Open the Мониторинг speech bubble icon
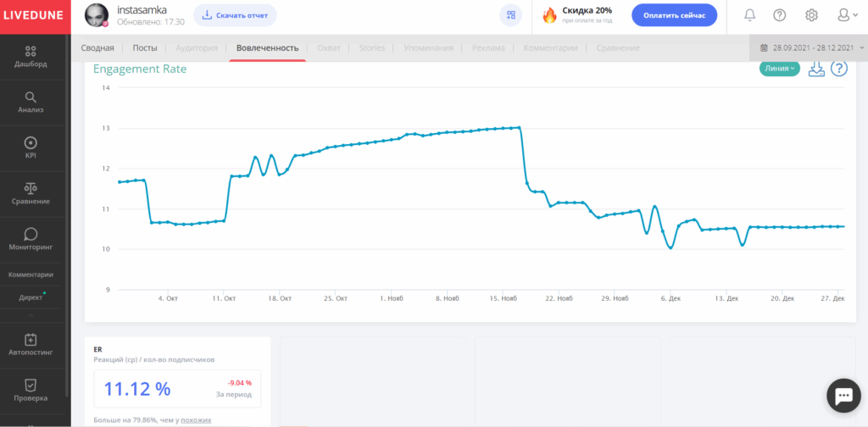 coord(31,235)
